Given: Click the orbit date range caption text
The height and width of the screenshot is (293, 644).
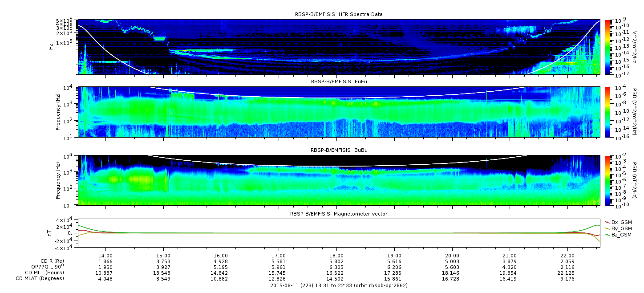Looking at the screenshot, I should click(x=339, y=285).
